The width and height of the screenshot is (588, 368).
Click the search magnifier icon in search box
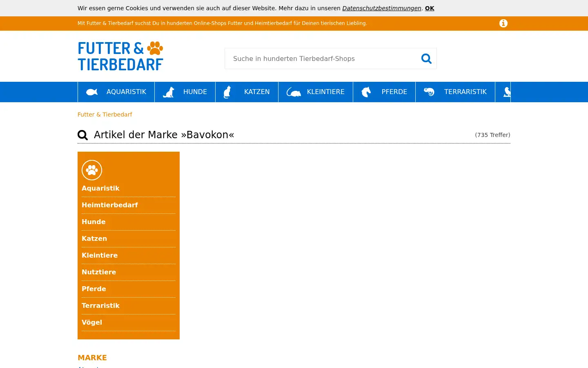click(x=426, y=58)
